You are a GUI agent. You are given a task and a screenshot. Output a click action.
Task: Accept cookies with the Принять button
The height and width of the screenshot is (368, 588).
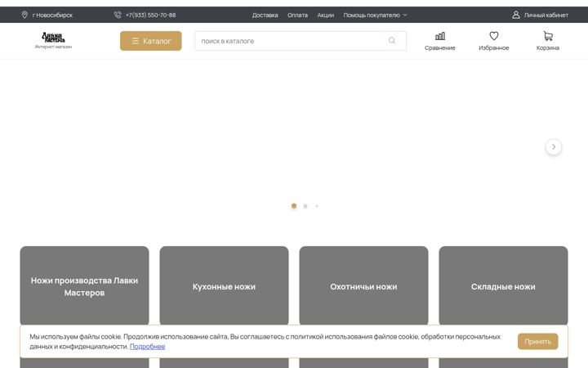[x=537, y=341]
